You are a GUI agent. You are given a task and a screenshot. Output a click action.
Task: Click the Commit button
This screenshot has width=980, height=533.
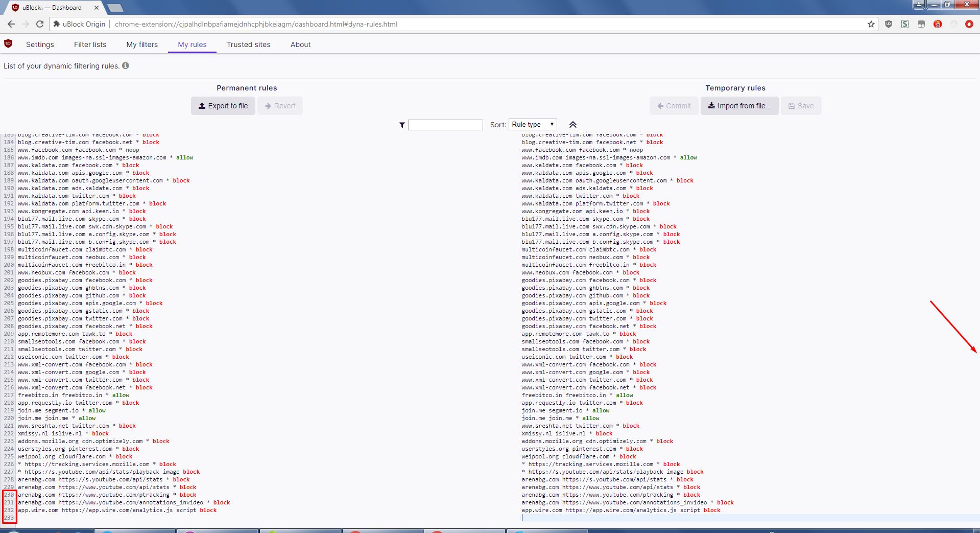[674, 106]
